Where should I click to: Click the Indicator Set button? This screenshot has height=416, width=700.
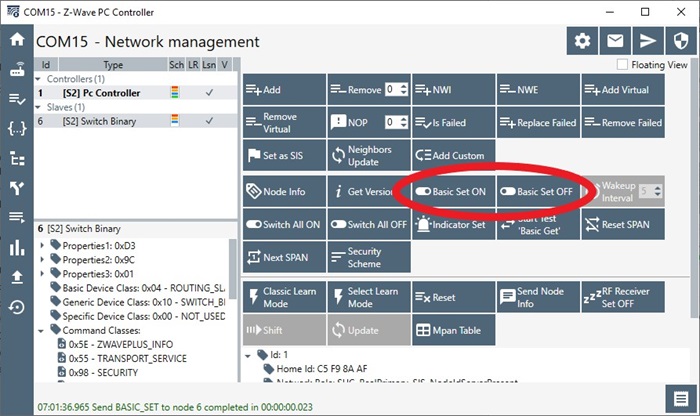point(454,225)
